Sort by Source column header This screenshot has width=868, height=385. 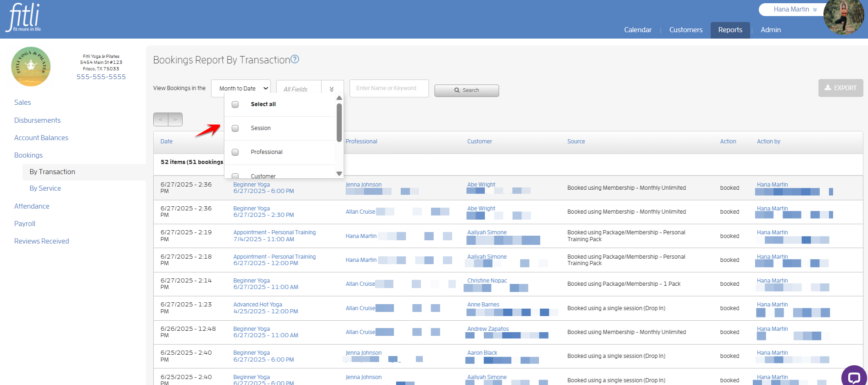pos(576,142)
